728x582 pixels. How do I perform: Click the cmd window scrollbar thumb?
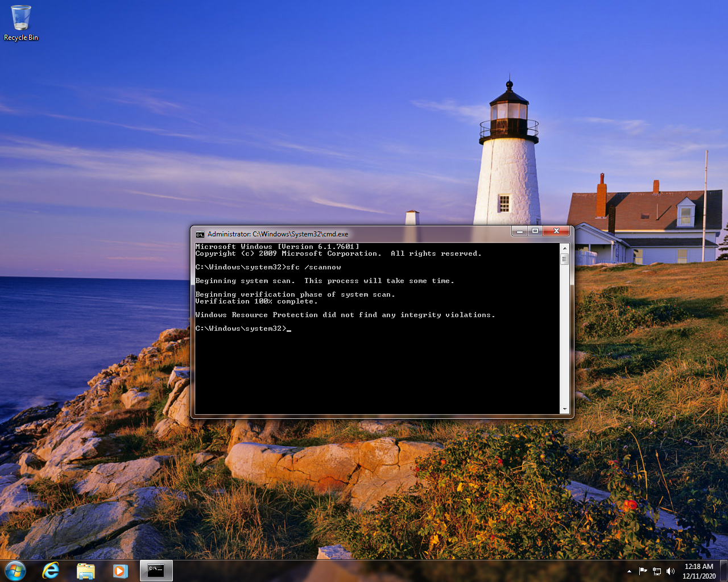tap(565, 259)
